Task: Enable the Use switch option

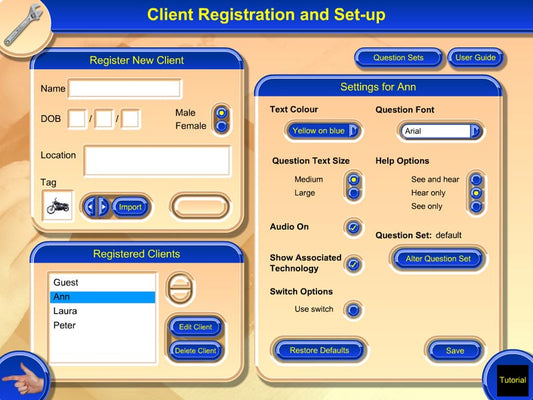Action: 354,310
